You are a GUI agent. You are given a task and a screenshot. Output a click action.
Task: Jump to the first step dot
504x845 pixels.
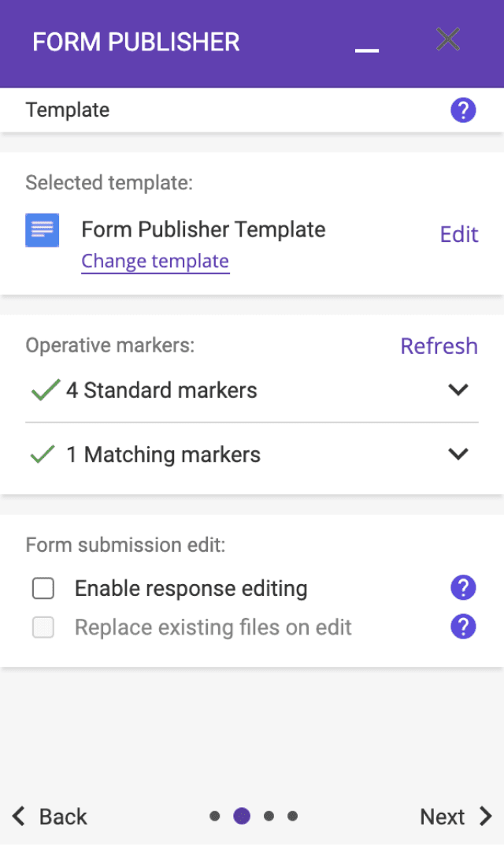coord(215,817)
